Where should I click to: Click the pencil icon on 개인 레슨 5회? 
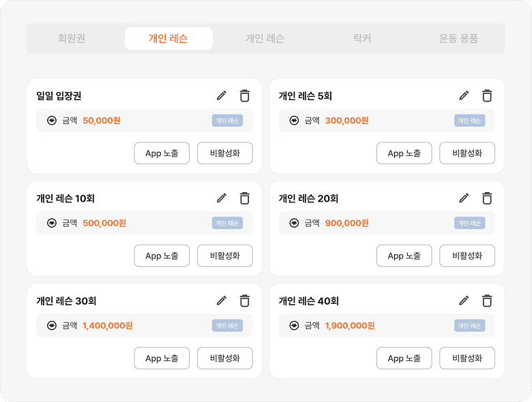click(x=464, y=95)
